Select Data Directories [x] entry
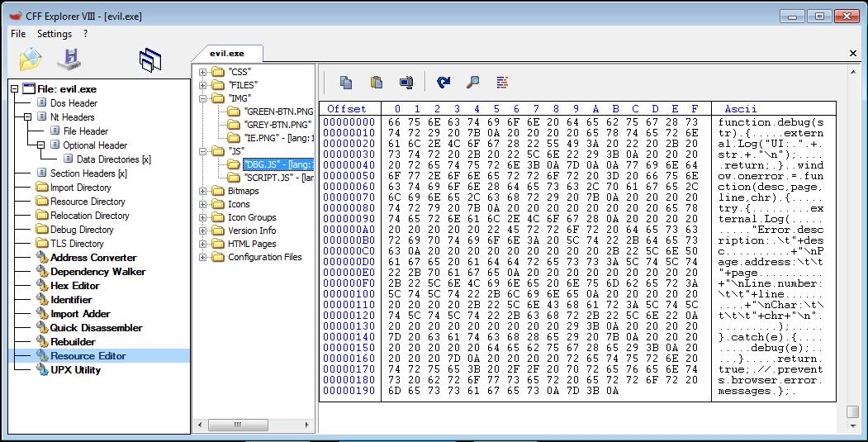The width and height of the screenshot is (868, 442). [x=113, y=159]
